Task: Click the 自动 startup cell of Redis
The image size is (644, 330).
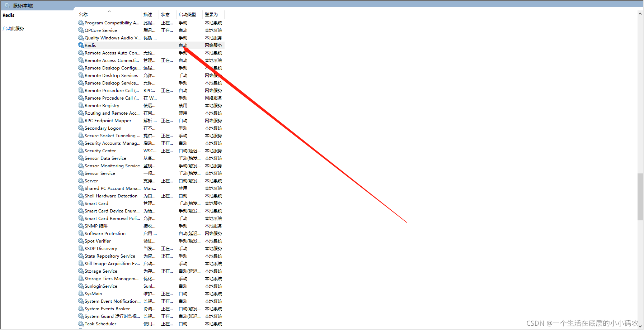Action: pyautogui.click(x=183, y=45)
